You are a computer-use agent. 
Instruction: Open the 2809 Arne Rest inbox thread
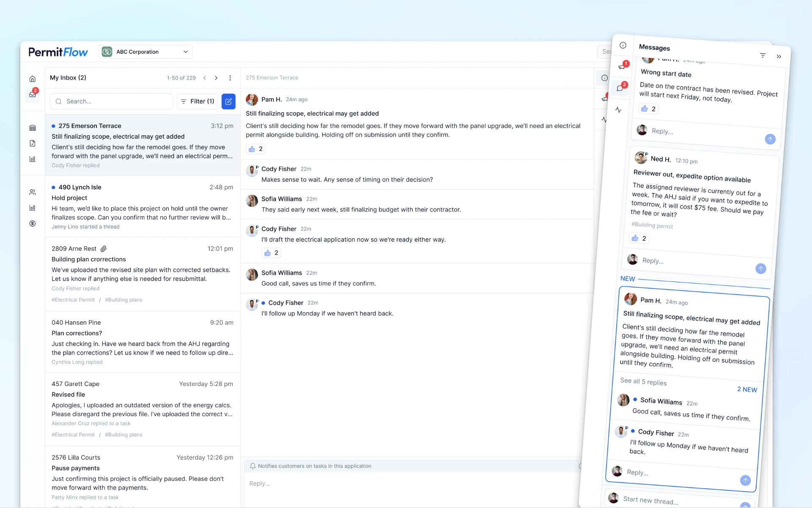(143, 274)
